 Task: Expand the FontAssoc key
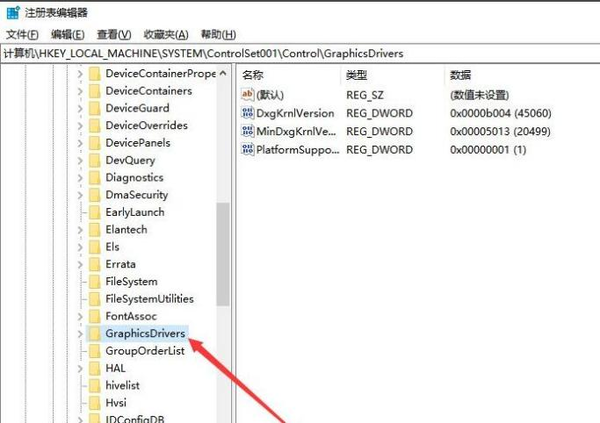[x=80, y=316]
